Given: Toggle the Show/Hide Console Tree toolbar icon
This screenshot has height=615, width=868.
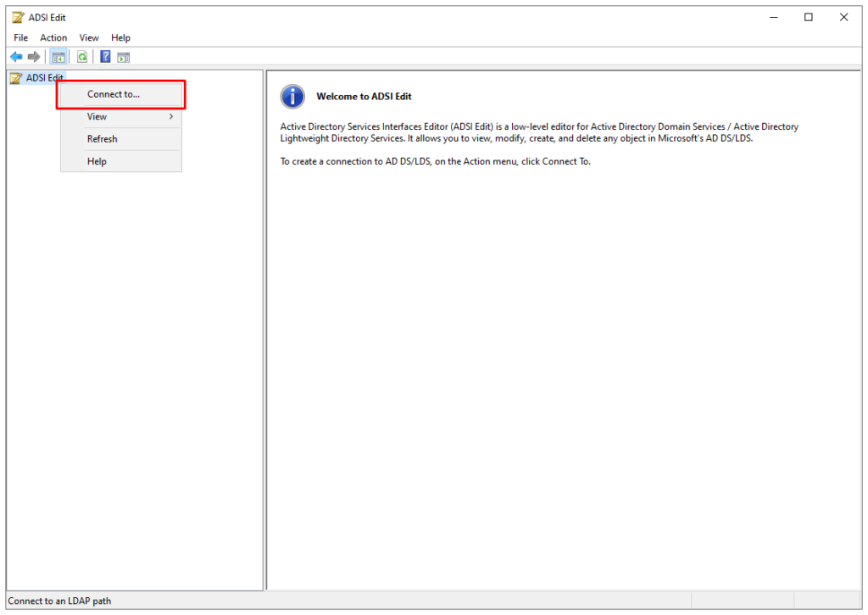Looking at the screenshot, I should point(58,56).
